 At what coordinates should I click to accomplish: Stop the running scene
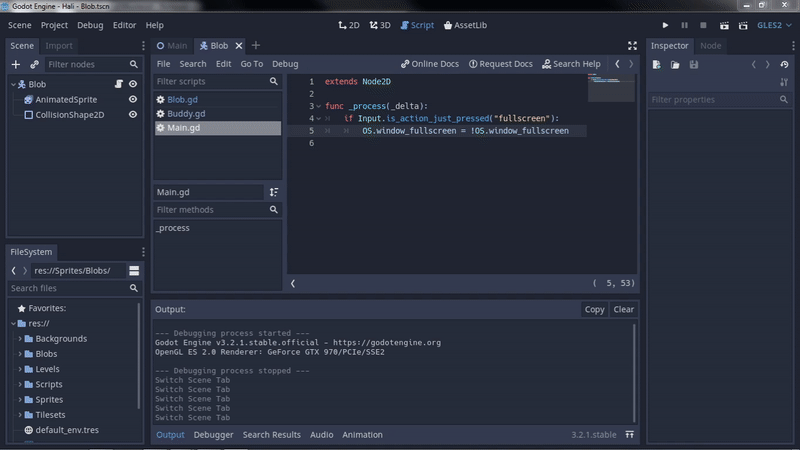703,25
